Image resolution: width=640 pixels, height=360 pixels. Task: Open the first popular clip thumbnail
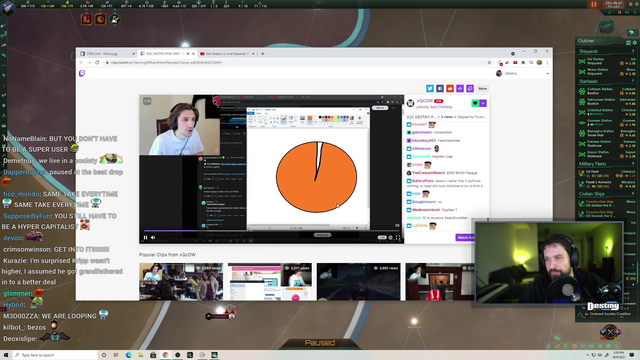(181, 282)
